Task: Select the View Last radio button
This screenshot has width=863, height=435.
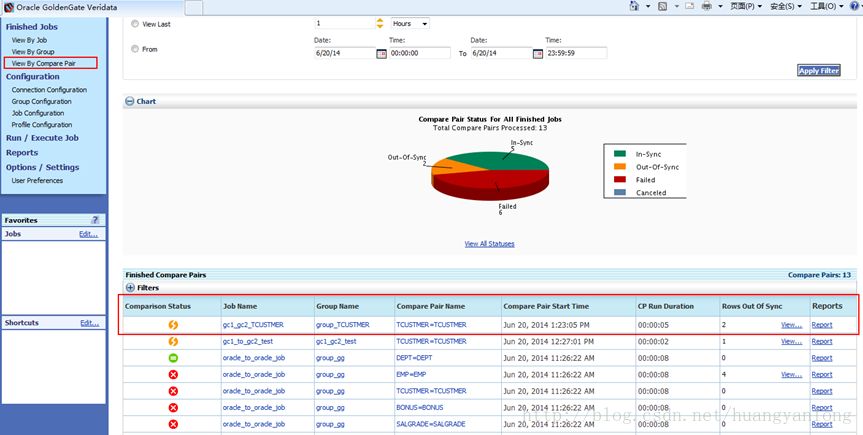Action: point(135,24)
